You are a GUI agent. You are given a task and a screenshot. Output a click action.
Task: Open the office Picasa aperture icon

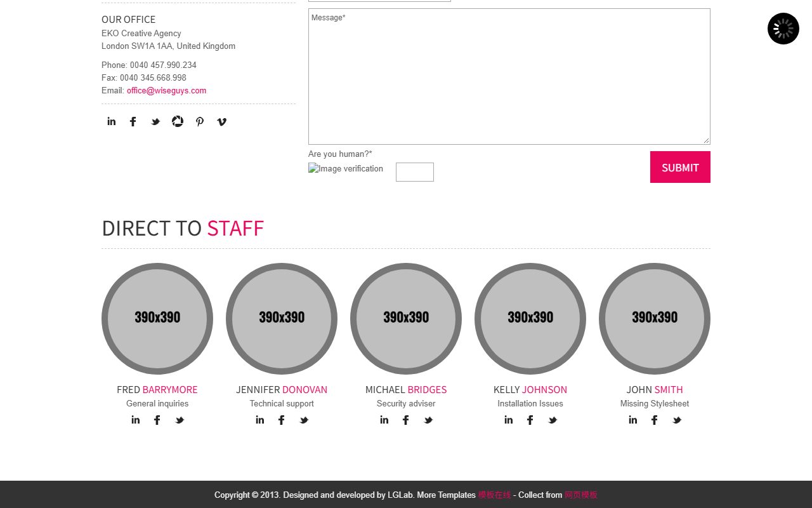(x=178, y=121)
